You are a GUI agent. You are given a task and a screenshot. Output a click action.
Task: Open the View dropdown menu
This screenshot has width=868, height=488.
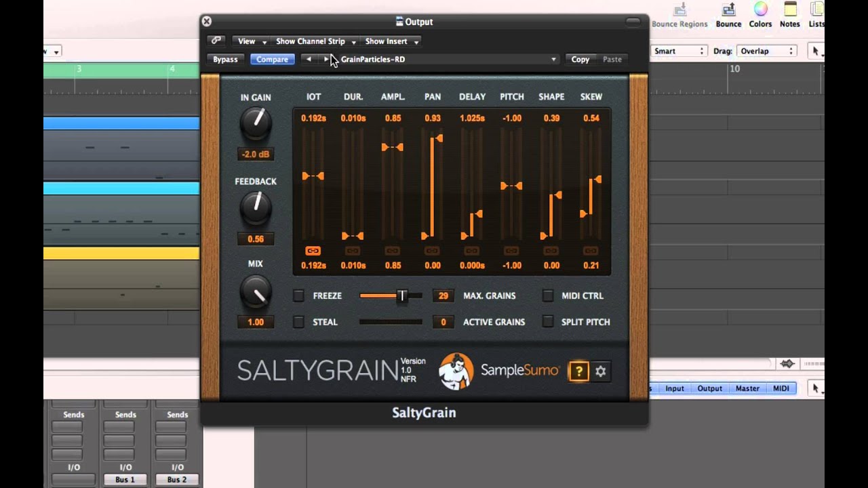click(250, 41)
